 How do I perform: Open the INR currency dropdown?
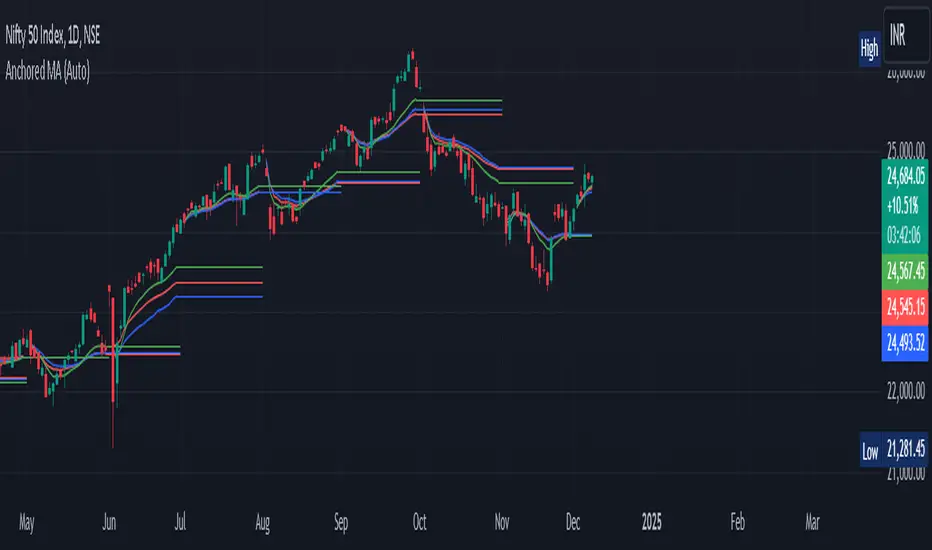tap(903, 22)
